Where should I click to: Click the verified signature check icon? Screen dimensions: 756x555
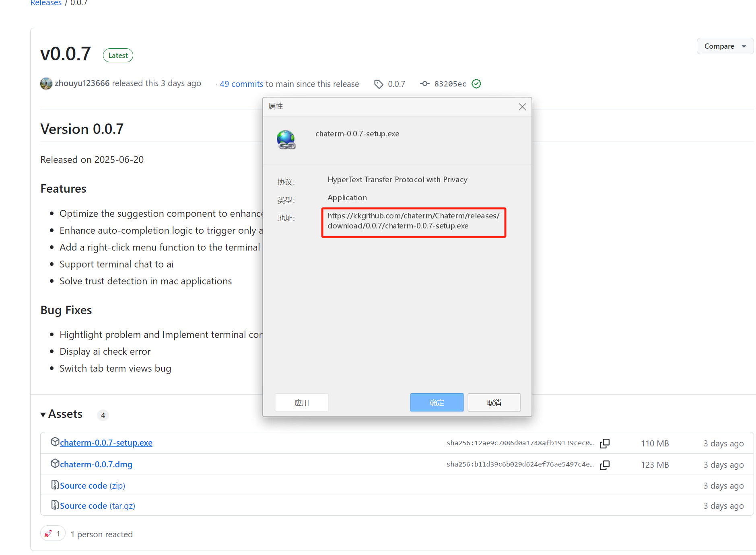tap(476, 84)
